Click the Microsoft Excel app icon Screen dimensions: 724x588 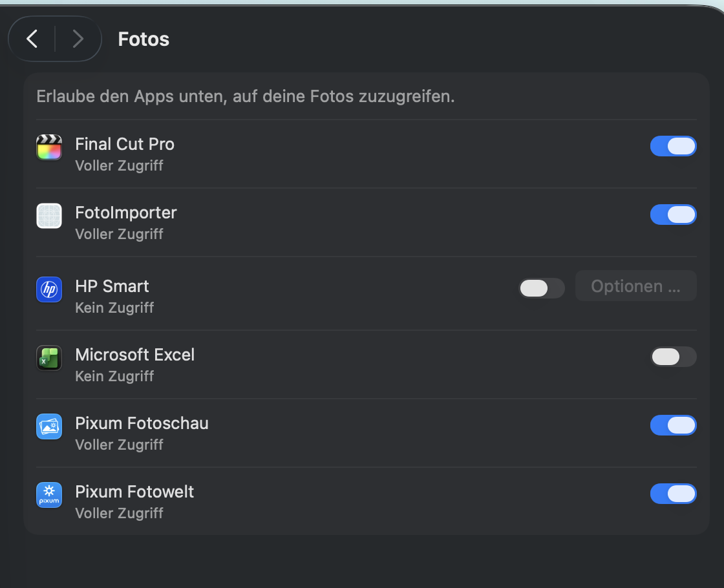(49, 358)
